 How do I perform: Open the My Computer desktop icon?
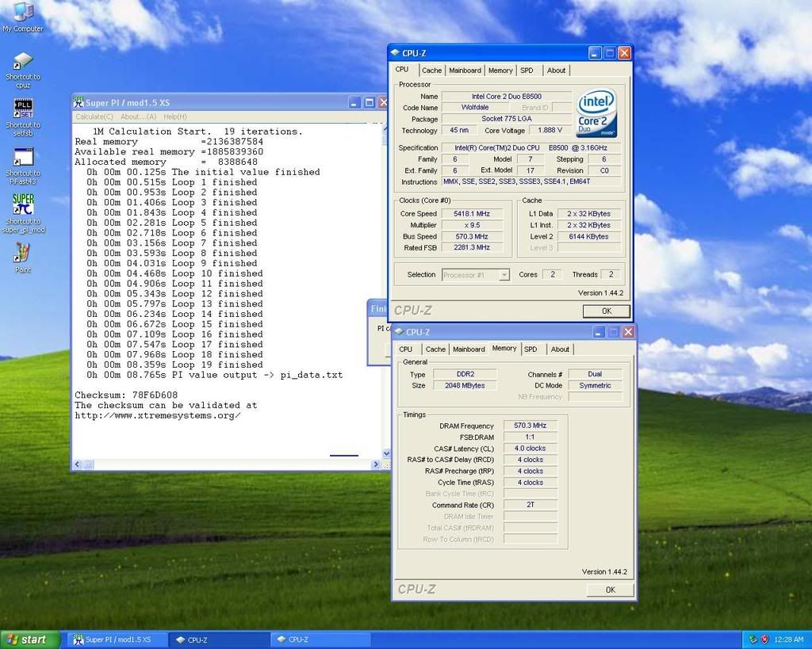[22, 17]
